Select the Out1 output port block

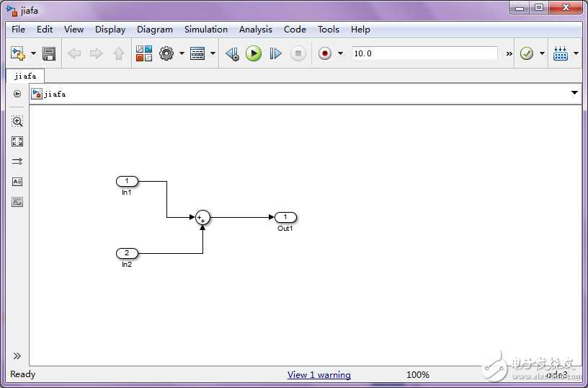pyautogui.click(x=286, y=217)
